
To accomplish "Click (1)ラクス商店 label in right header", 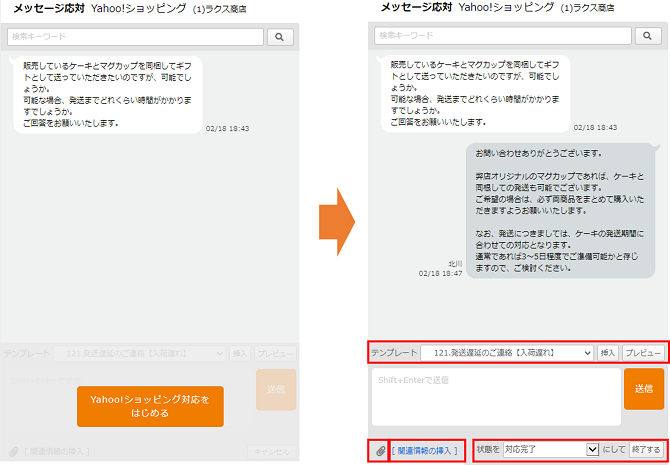I will [x=587, y=8].
